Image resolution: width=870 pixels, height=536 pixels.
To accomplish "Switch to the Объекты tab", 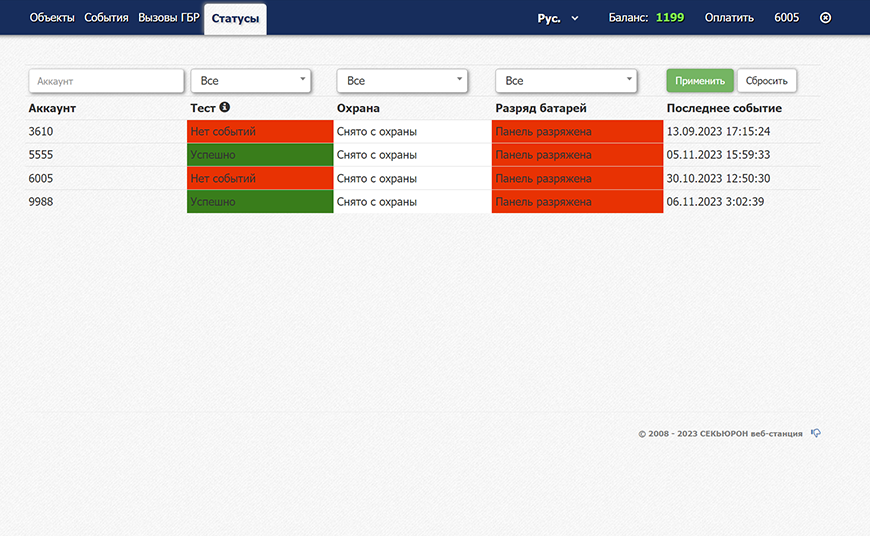I will click(x=52, y=18).
